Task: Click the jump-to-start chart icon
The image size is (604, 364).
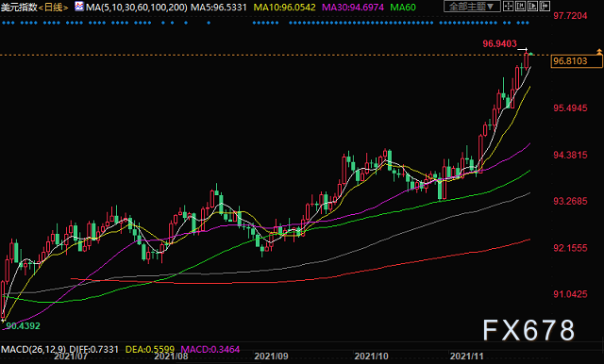Action: coord(520,7)
